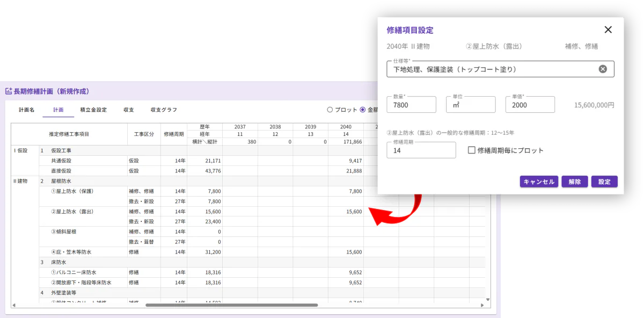Click the 単価 input field

click(x=530, y=105)
